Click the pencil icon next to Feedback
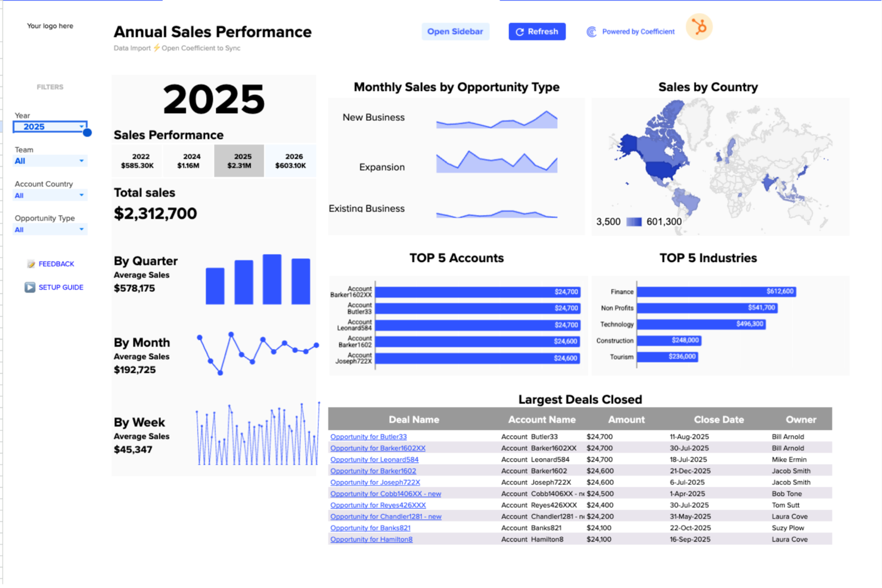The image size is (882, 588). click(x=30, y=263)
